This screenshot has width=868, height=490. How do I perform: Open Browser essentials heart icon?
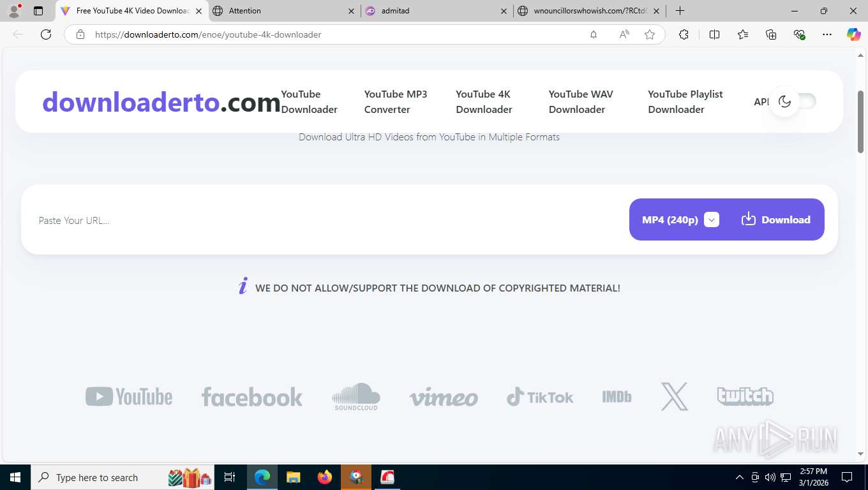799,34
